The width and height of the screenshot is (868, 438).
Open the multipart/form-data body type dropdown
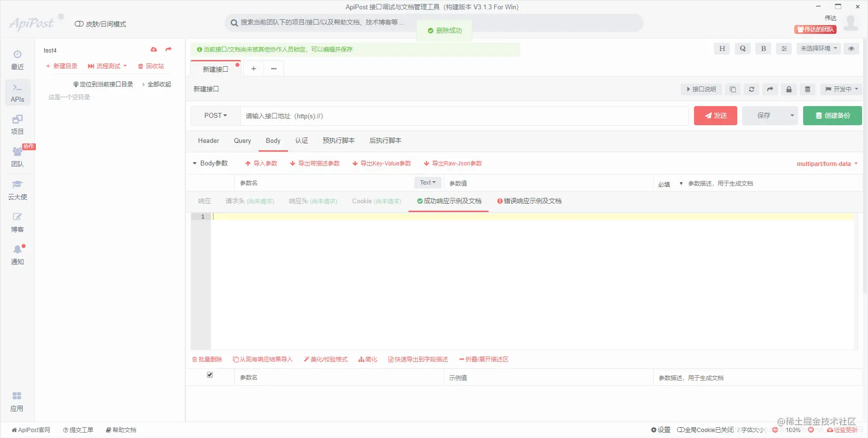[x=827, y=164]
